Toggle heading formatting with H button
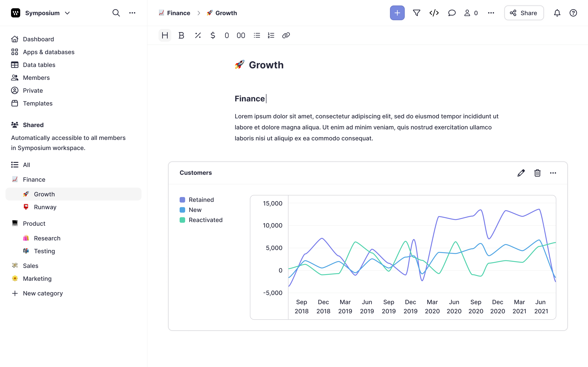The height and width of the screenshot is (367, 588). click(165, 35)
